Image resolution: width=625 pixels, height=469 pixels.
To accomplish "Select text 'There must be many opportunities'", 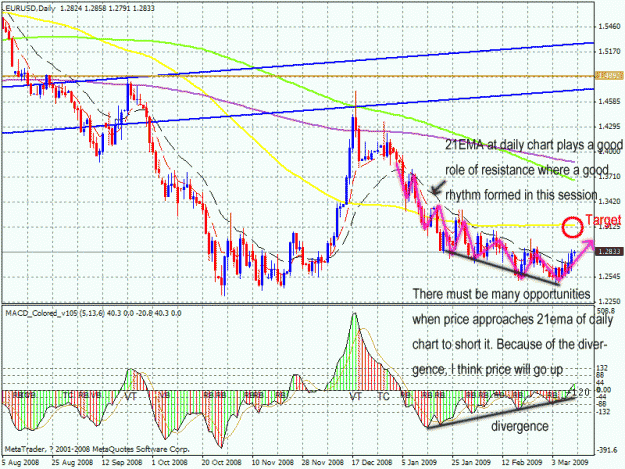I will [x=501, y=294].
